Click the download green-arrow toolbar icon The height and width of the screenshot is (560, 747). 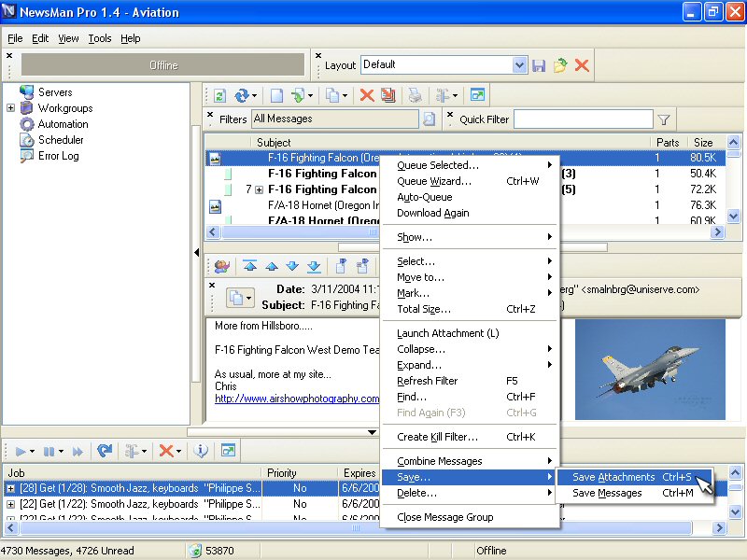[x=298, y=96]
